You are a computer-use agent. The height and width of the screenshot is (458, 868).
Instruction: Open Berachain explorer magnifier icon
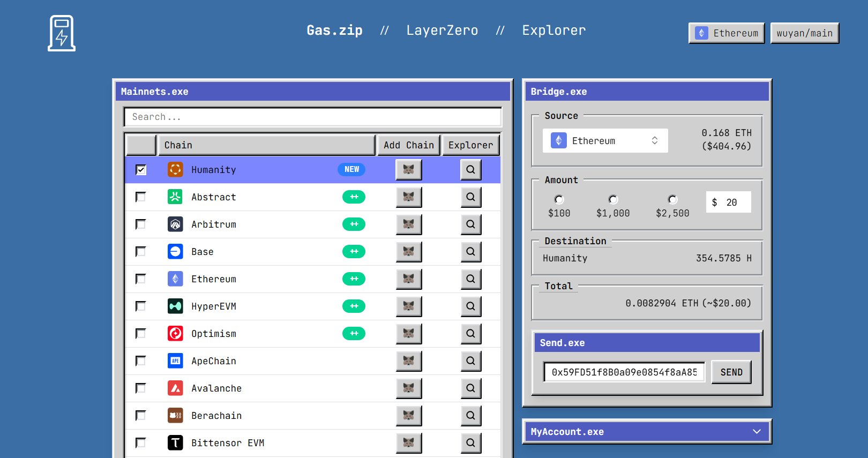pos(470,416)
